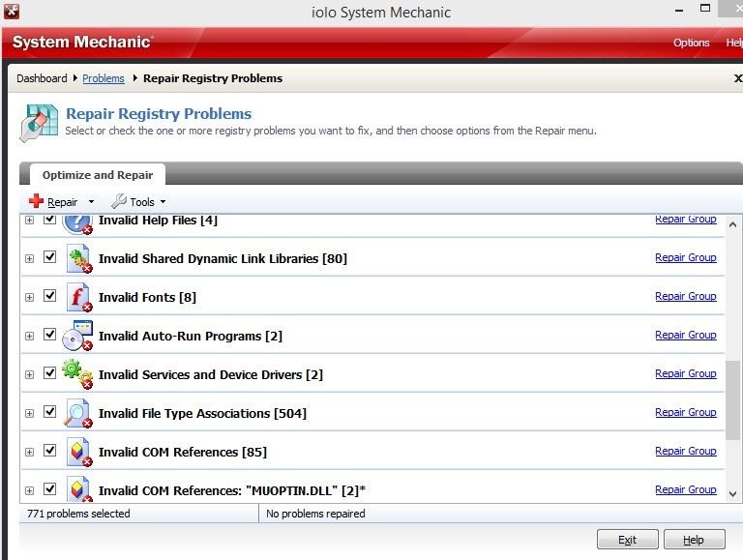The width and height of the screenshot is (743, 560).
Task: Click the wrench Tools icon
Action: tap(118, 201)
